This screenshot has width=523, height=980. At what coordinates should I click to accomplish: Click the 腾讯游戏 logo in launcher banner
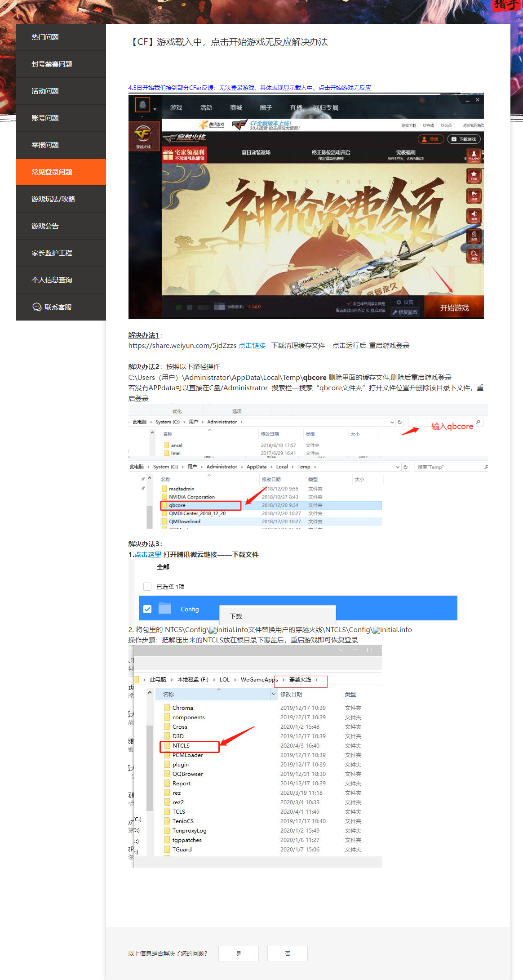(211, 125)
